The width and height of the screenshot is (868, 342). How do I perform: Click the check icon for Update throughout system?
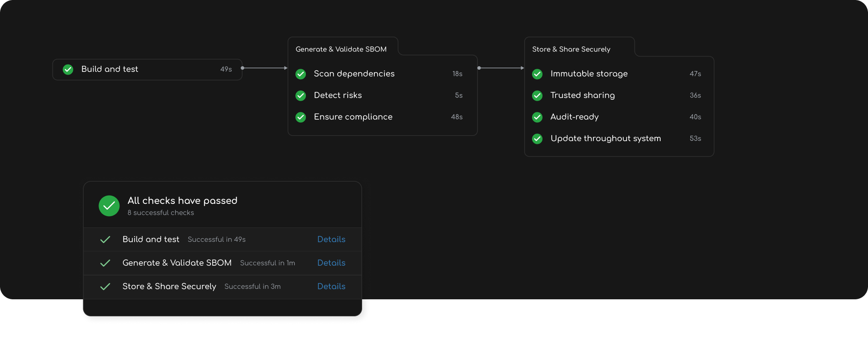pyautogui.click(x=537, y=139)
